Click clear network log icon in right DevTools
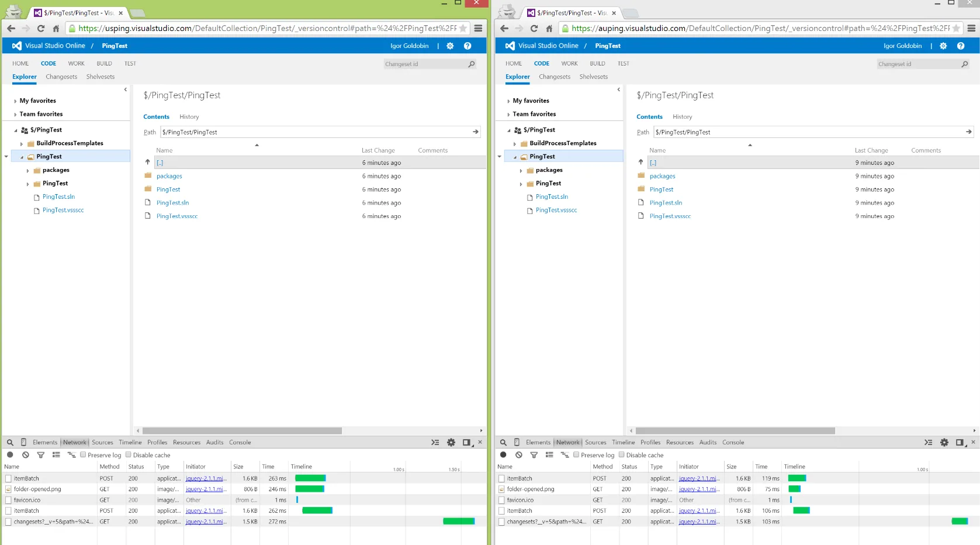The height and width of the screenshot is (545, 980). (x=518, y=454)
